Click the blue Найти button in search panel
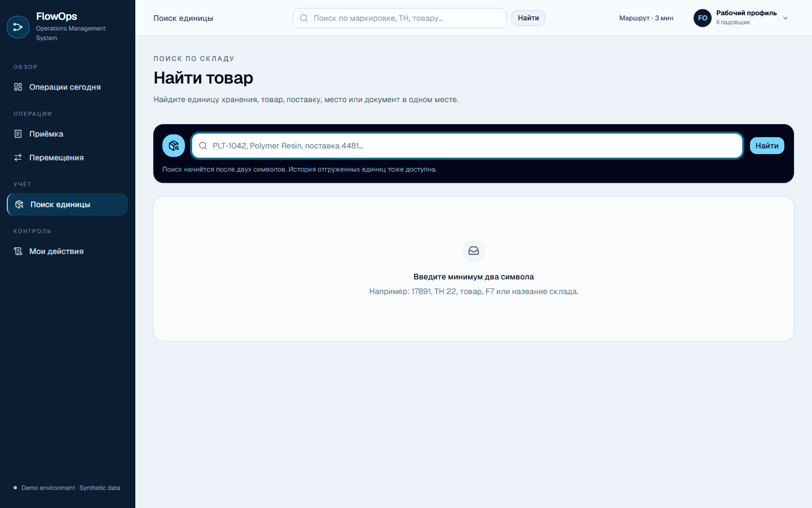This screenshot has width=812, height=508. pyautogui.click(x=767, y=146)
